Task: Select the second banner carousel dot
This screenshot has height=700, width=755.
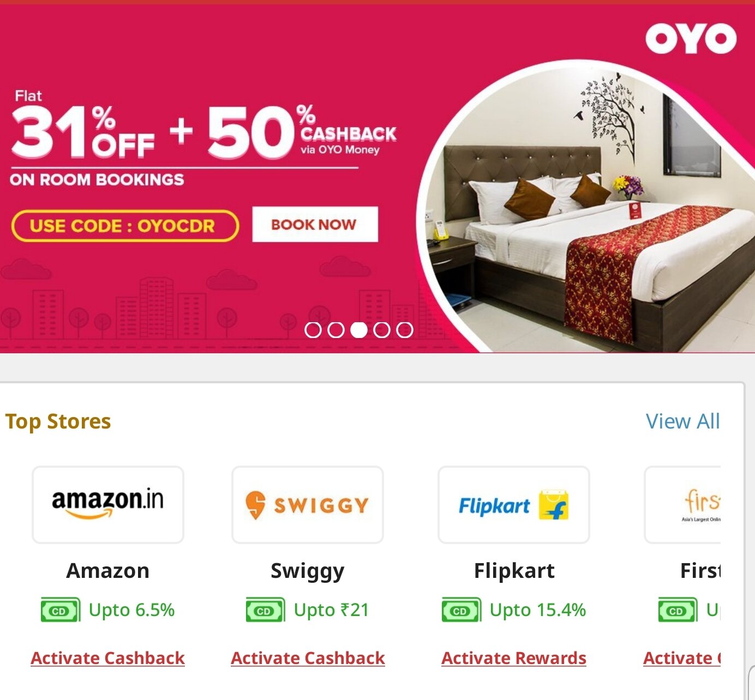Action: tap(335, 330)
